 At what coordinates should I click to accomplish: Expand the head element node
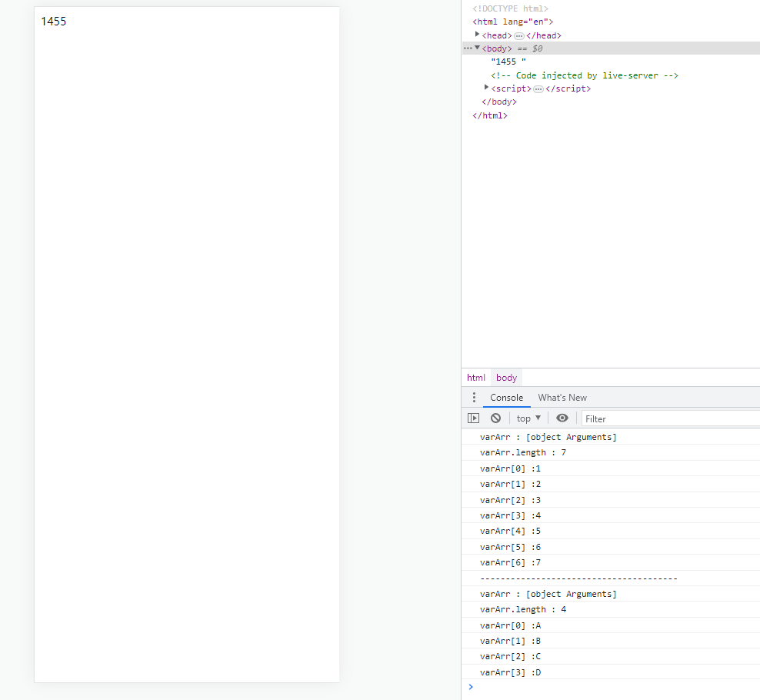click(478, 35)
